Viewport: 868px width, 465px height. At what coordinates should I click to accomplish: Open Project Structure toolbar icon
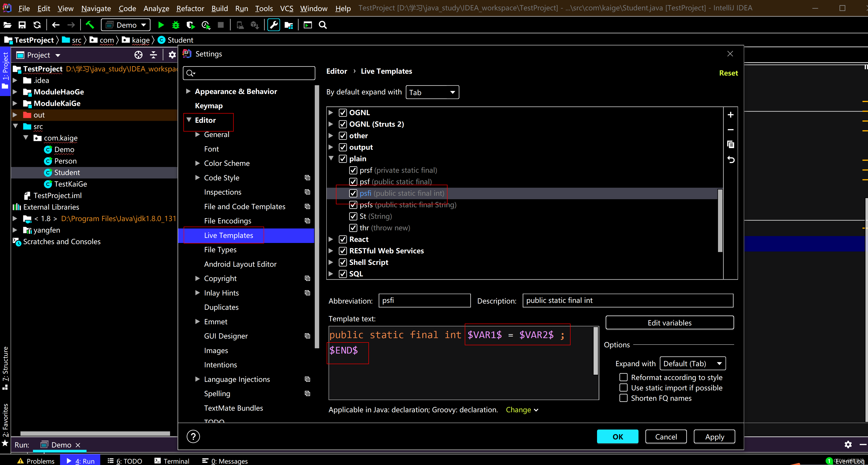pyautogui.click(x=289, y=25)
